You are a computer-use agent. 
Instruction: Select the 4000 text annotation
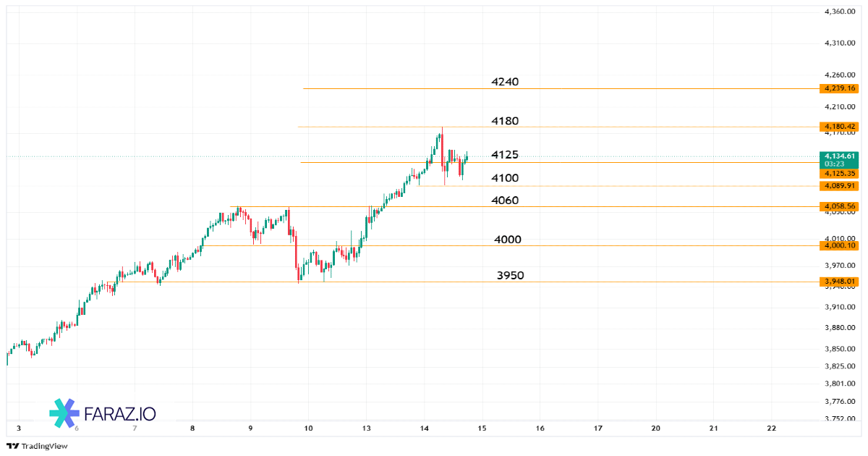508,240
